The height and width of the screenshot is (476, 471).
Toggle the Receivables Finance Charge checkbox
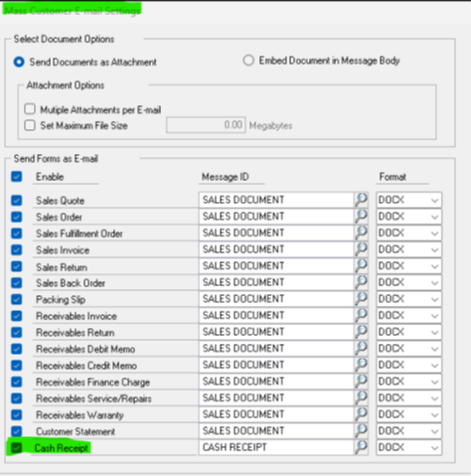click(17, 382)
